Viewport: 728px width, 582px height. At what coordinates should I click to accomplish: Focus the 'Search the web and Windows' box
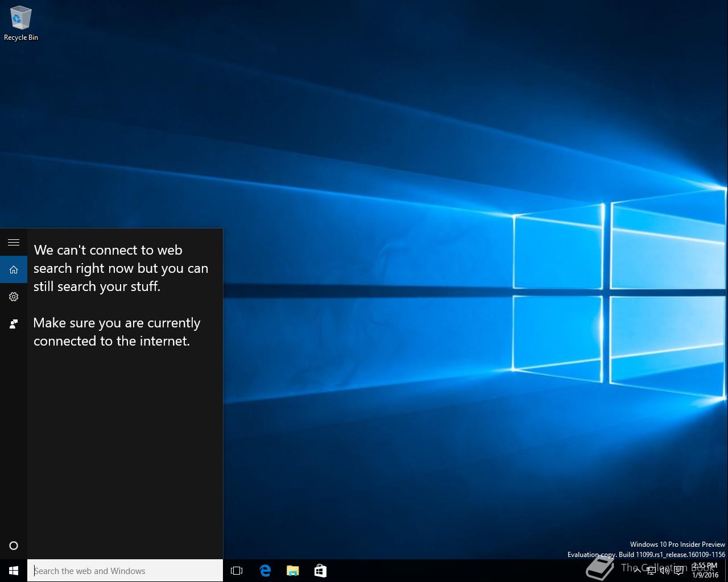pos(125,571)
